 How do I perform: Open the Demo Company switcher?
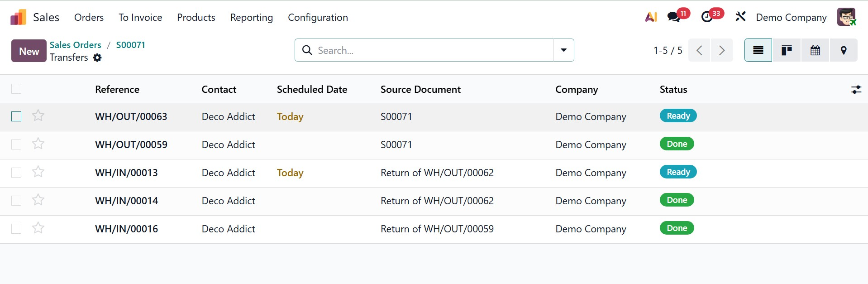(791, 17)
